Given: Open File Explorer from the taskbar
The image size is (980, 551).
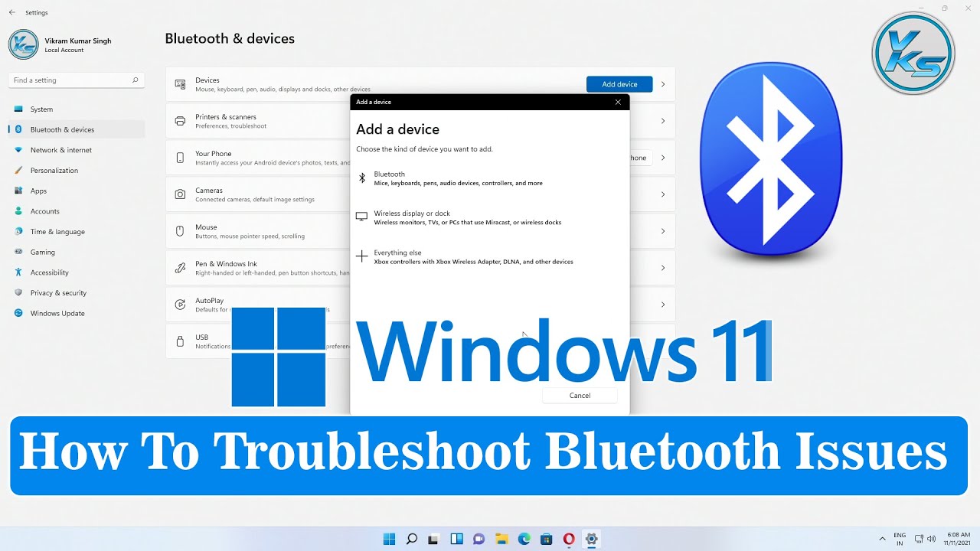Looking at the screenshot, I should [x=501, y=539].
